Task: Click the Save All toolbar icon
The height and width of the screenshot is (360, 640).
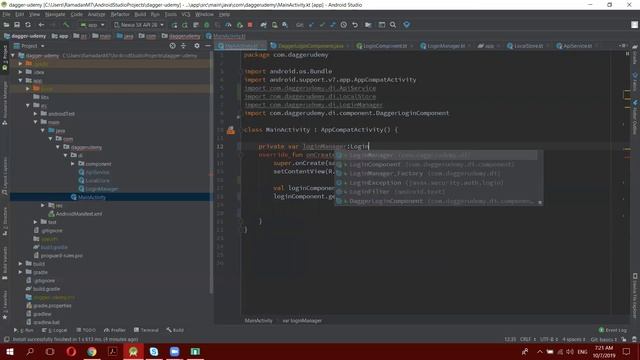Action: [x=17, y=25]
